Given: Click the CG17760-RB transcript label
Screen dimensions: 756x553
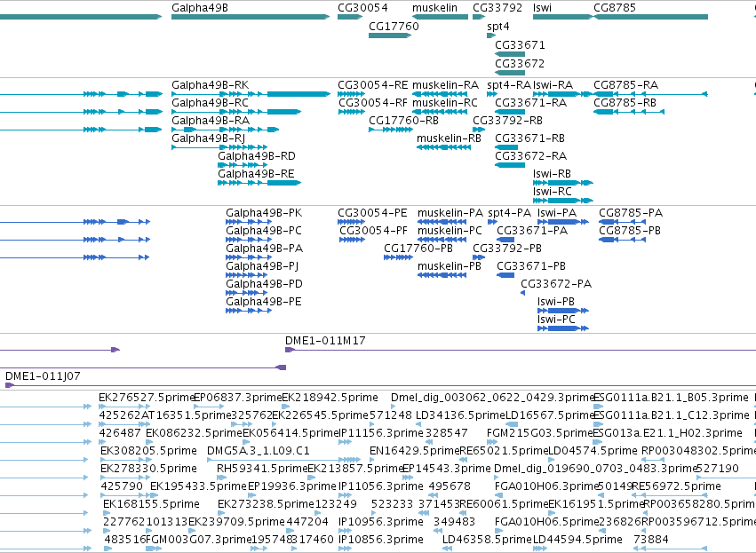Looking at the screenshot, I should pos(403,121).
